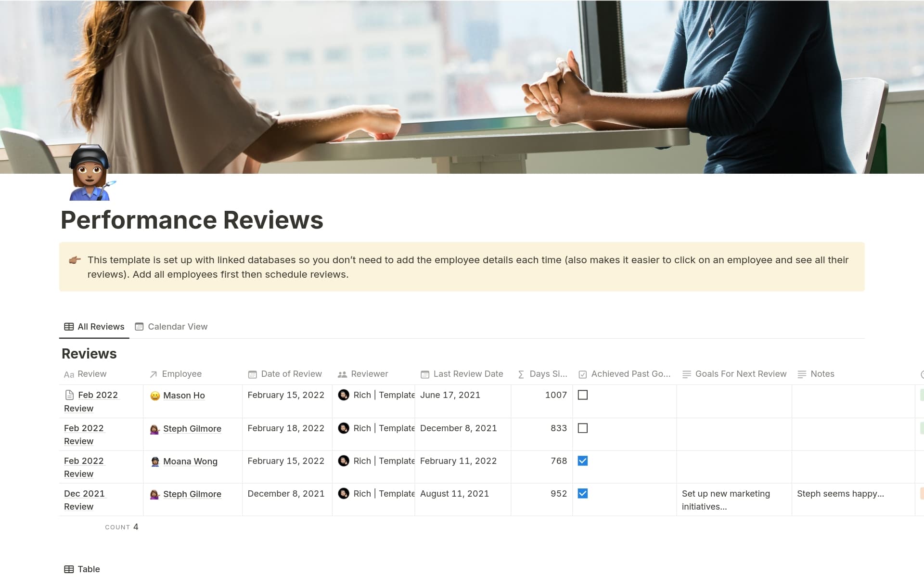This screenshot has height=577, width=924.
Task: Uncheck Achieved Past Goals for Dec 2021 Review
Action: point(582,494)
